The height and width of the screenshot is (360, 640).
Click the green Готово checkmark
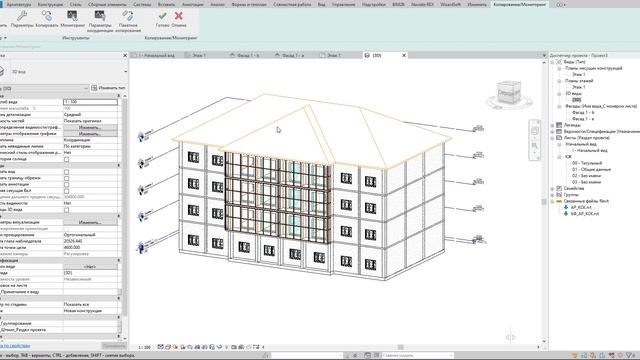point(162,19)
